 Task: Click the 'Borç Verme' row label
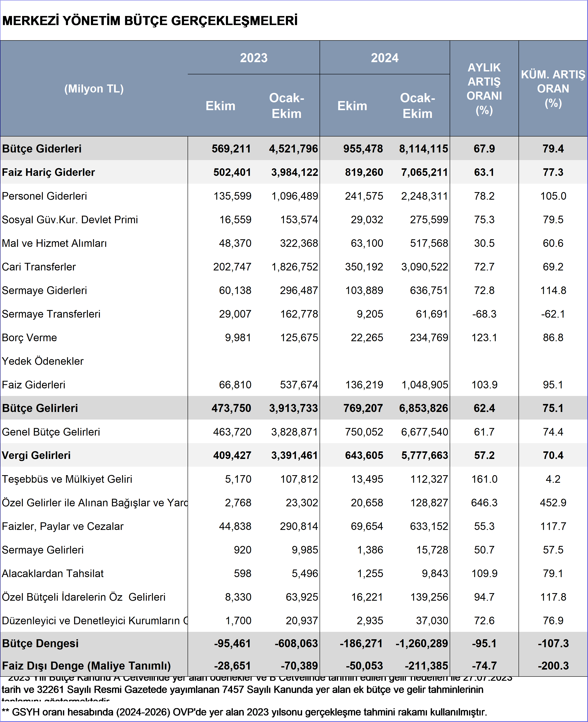[29, 337]
